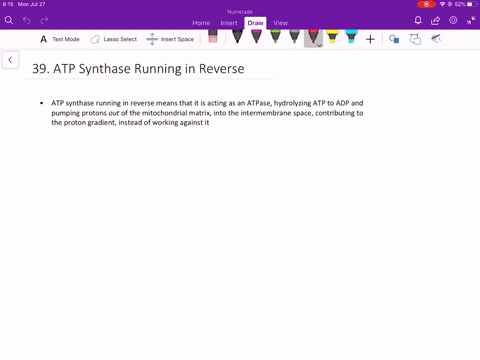Viewport: 480px width, 360px height.
Task: Open the notifications bell
Action: 418,21
